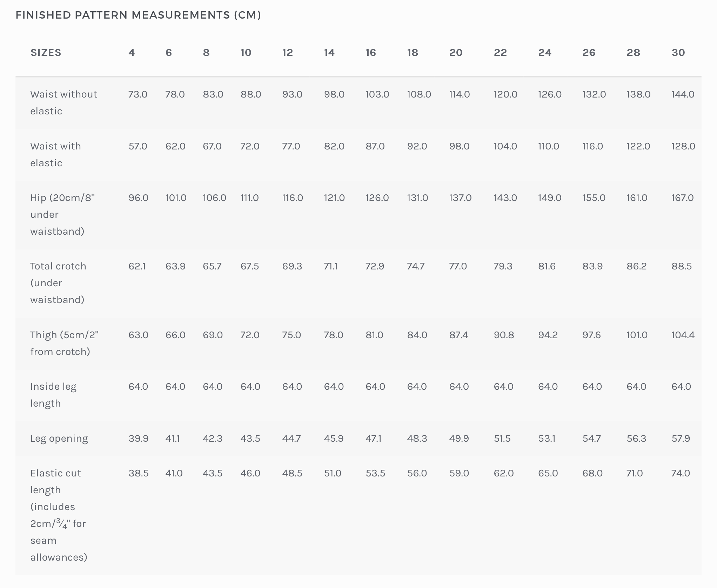The height and width of the screenshot is (588, 717).
Task: Click the Waist without elastic row label
Action: (63, 102)
